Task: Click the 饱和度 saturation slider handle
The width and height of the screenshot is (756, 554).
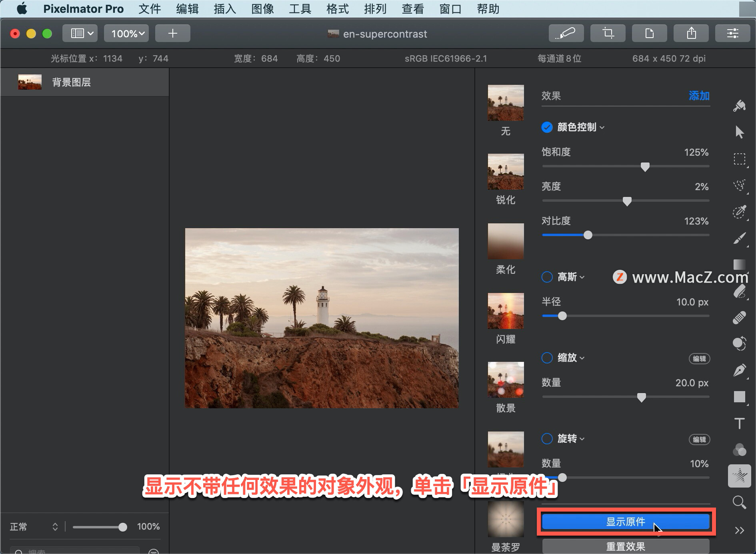Action: 645,167
